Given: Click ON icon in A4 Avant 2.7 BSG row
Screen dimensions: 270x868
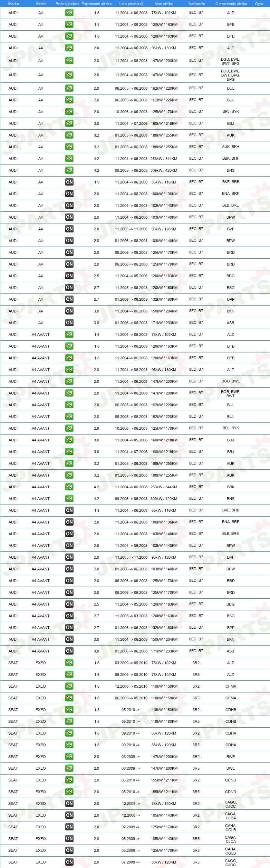Looking at the screenshot, I should click(69, 616).
